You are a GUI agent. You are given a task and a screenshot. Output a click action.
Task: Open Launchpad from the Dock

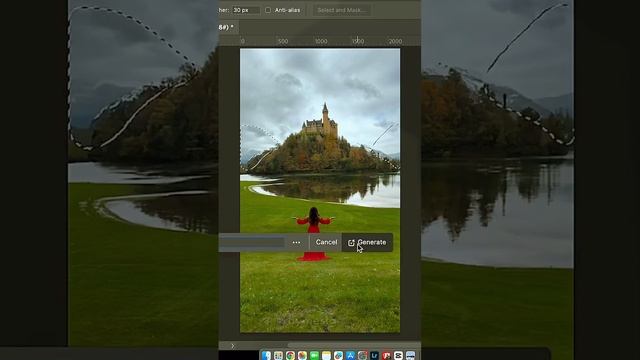coord(278,356)
